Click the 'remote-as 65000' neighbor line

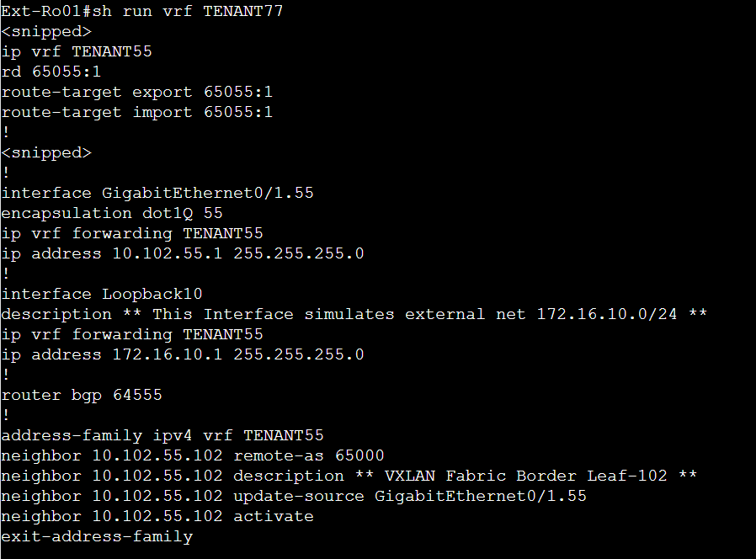193,455
